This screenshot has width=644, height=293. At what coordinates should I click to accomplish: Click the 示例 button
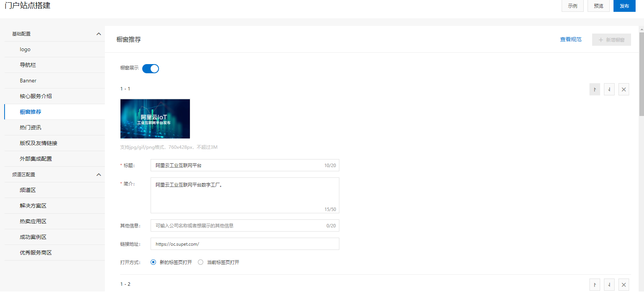pyautogui.click(x=573, y=6)
